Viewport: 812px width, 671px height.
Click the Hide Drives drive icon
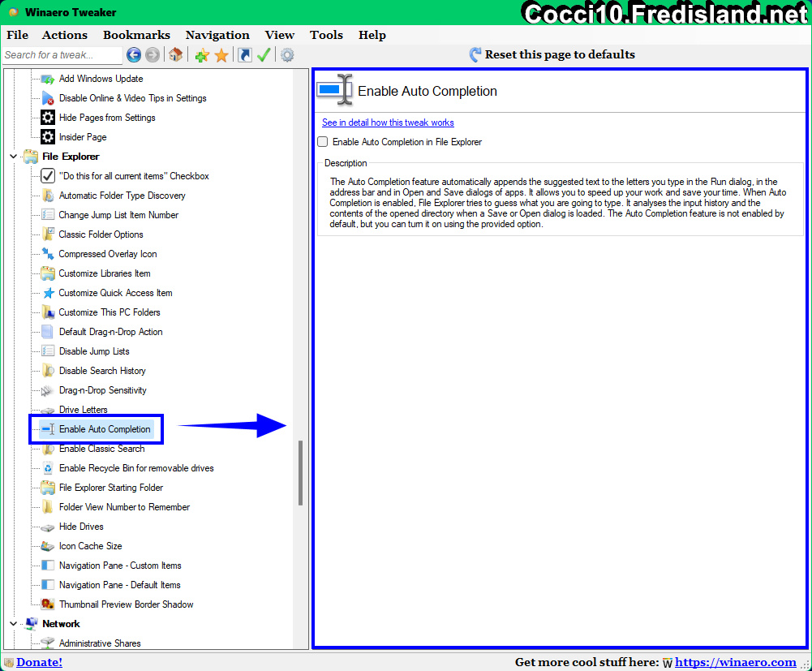pos(48,527)
